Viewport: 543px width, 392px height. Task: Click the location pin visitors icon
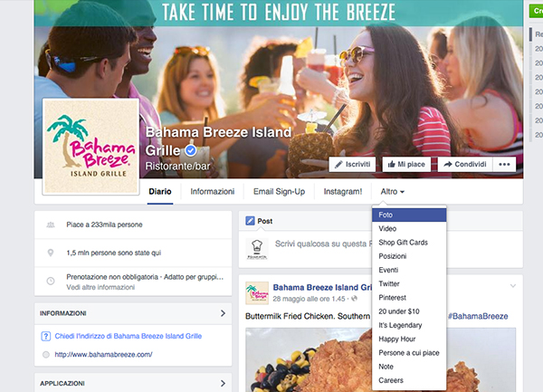[51, 253]
